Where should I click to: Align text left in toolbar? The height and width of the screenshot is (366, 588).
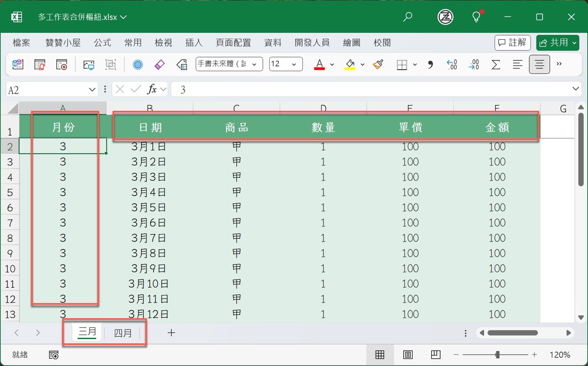[x=517, y=64]
